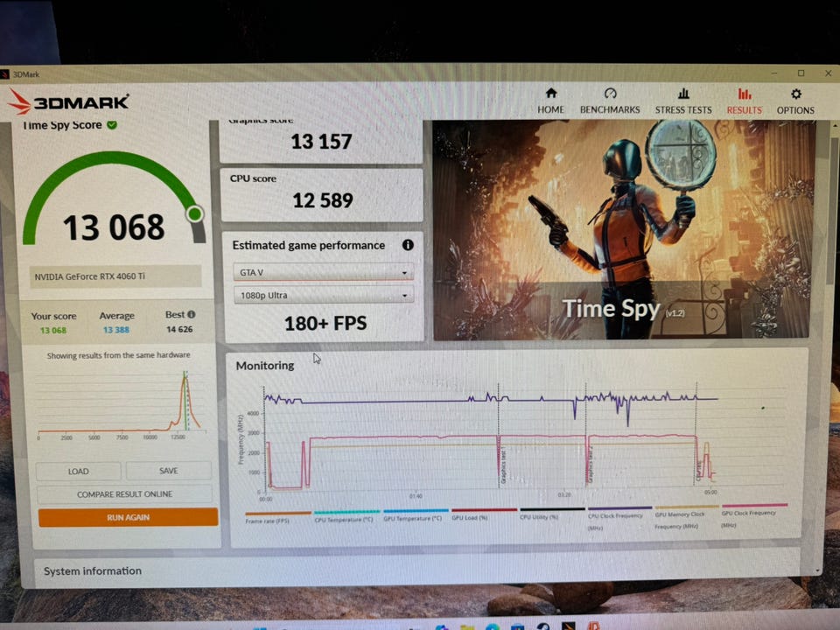The height and width of the screenshot is (630, 840).
Task: Open the BENCHMARKS section
Action: [610, 101]
